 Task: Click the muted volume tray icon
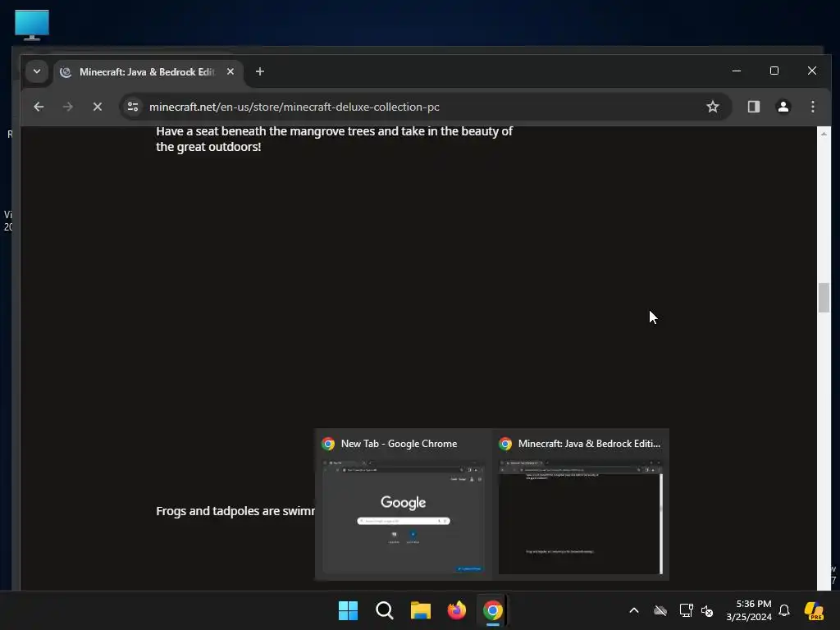click(708, 610)
